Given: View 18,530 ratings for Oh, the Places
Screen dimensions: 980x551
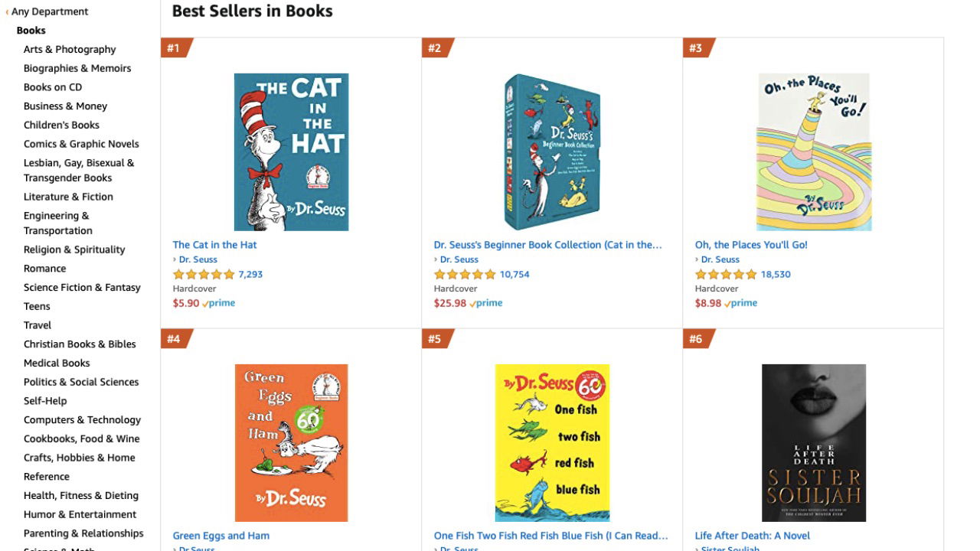Looking at the screenshot, I should [776, 274].
